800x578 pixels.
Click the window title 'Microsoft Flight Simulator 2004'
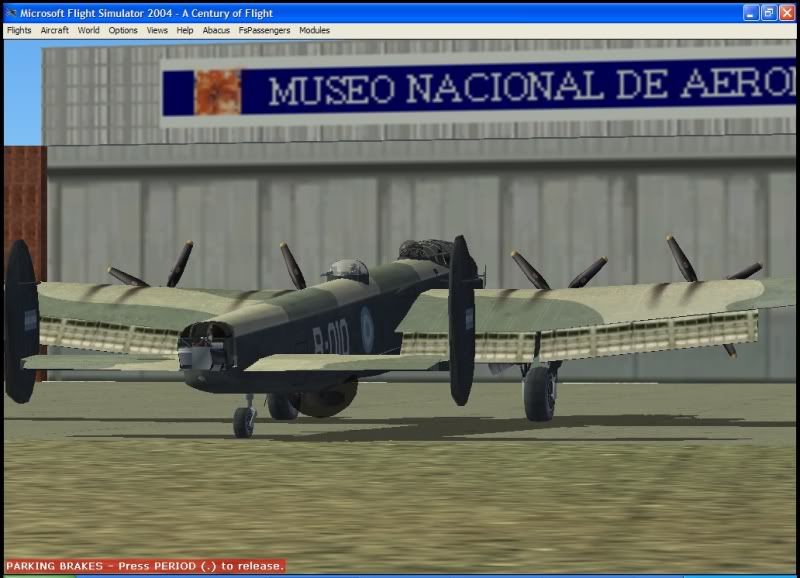(96, 13)
